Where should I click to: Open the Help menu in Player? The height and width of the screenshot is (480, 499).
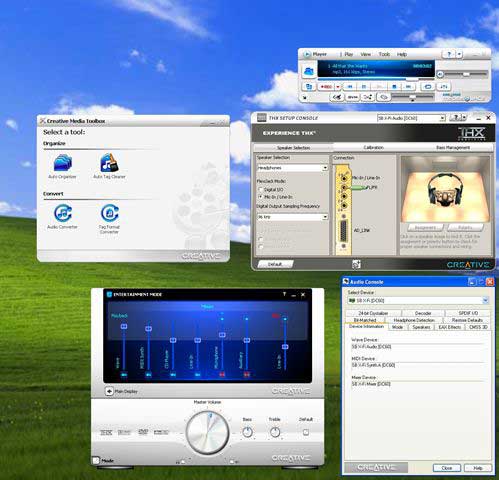[402, 54]
